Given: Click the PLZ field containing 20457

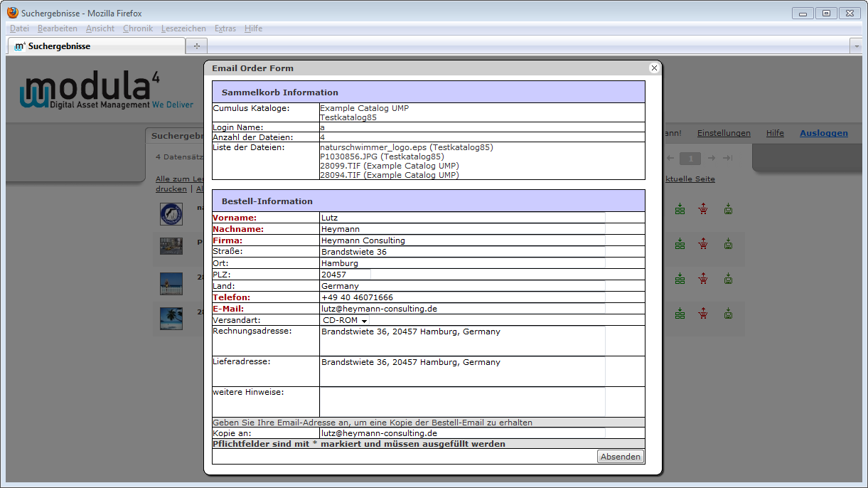Looking at the screenshot, I should [x=345, y=275].
